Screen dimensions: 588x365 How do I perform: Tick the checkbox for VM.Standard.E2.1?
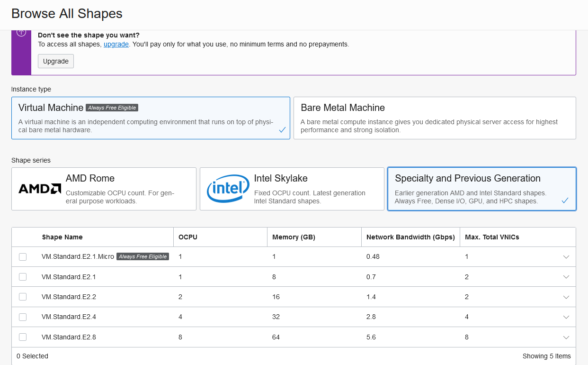coord(23,277)
